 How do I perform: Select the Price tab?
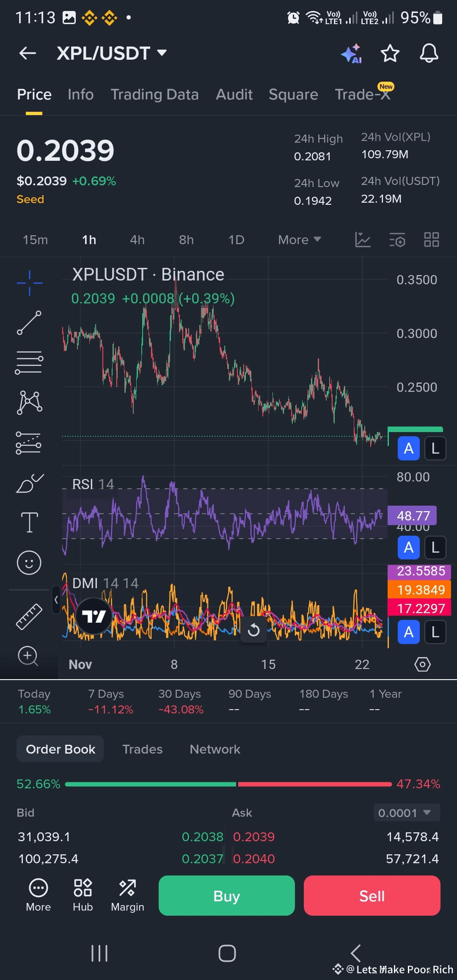pos(34,94)
